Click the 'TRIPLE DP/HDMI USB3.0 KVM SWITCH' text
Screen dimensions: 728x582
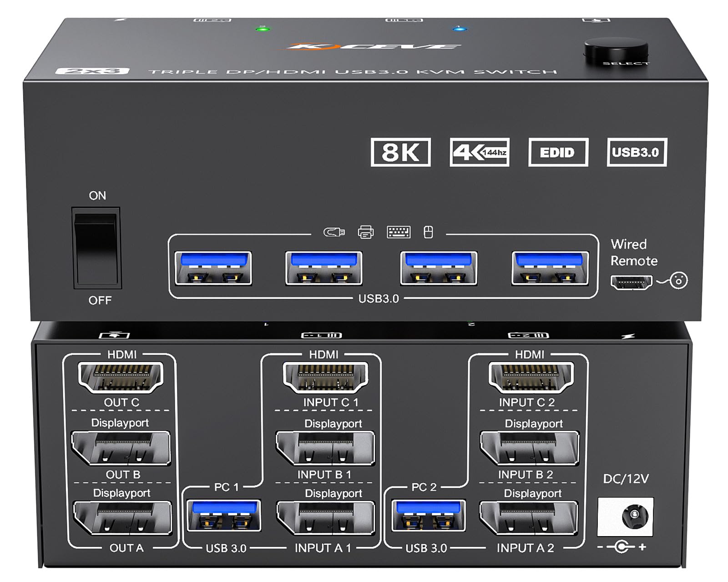(x=353, y=71)
